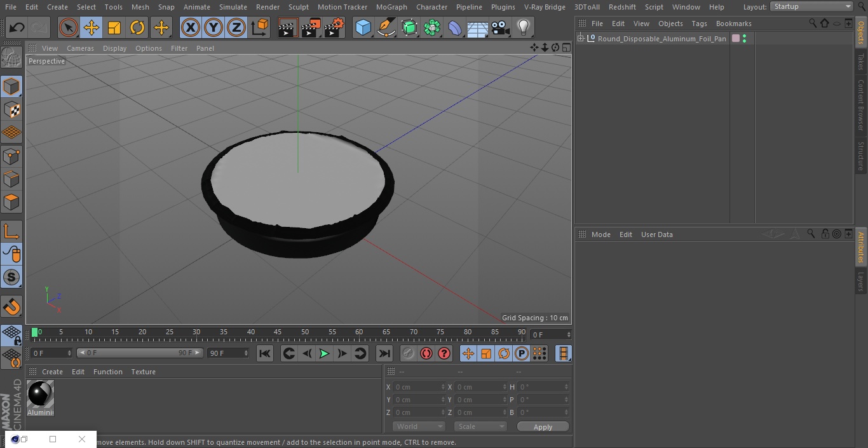Viewport: 868px width, 448px height.
Task: Go to end of animation
Action: (384, 353)
